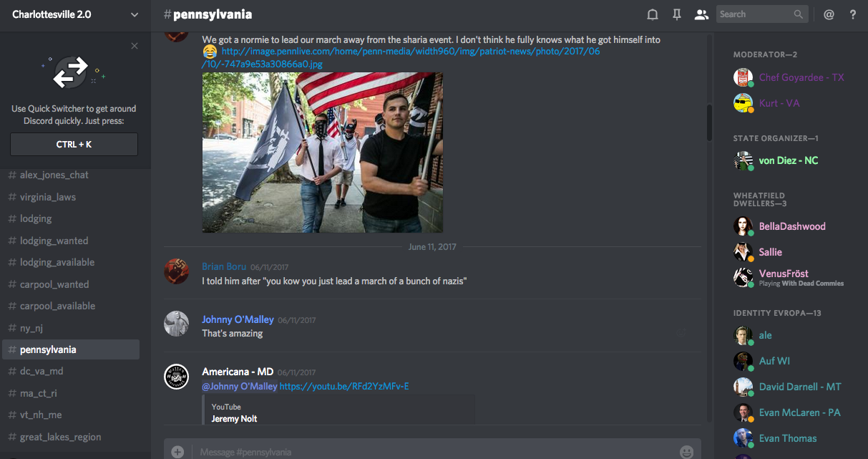The width and height of the screenshot is (868, 459).
Task: Switch to the virginia_laws channel
Action: click(x=48, y=197)
